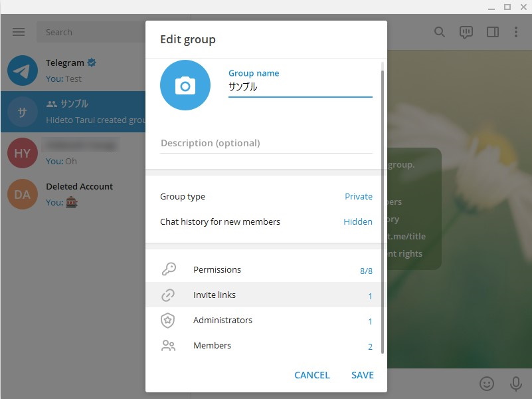Image resolution: width=532 pixels, height=399 pixels.
Task: Click the Invite links chain icon
Action: 168,295
